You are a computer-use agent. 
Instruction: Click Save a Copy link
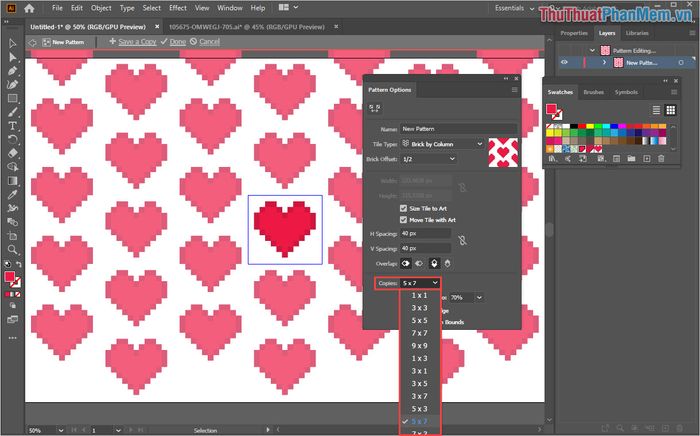tap(137, 42)
